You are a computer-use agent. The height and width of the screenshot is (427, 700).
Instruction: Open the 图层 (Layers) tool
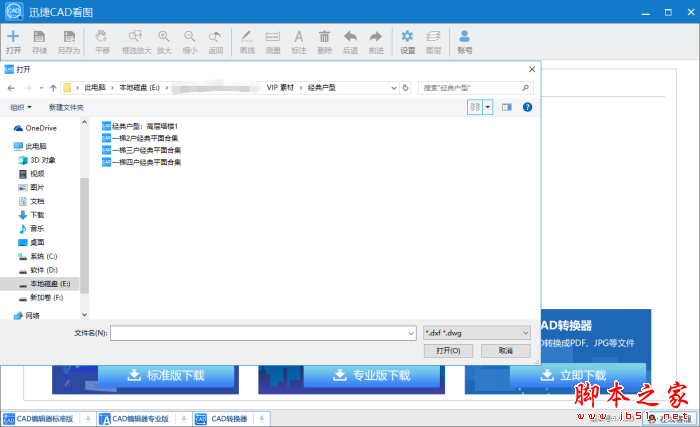point(433,41)
